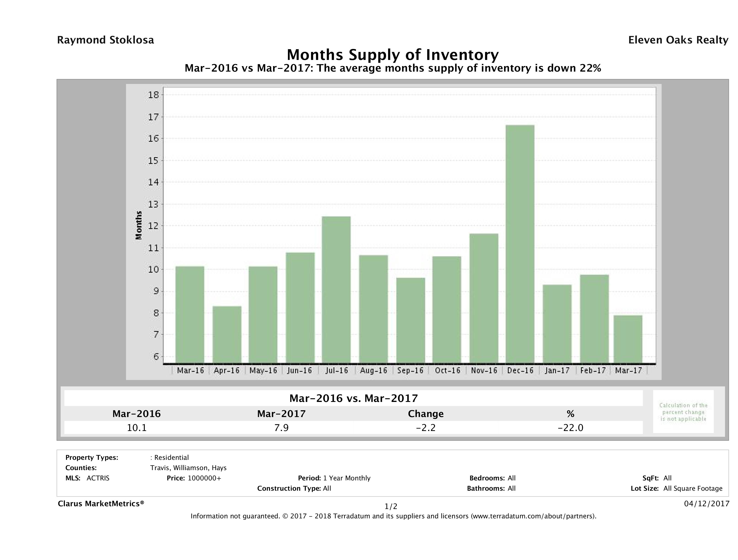Click the Feb-17 x-axis label

point(593,370)
